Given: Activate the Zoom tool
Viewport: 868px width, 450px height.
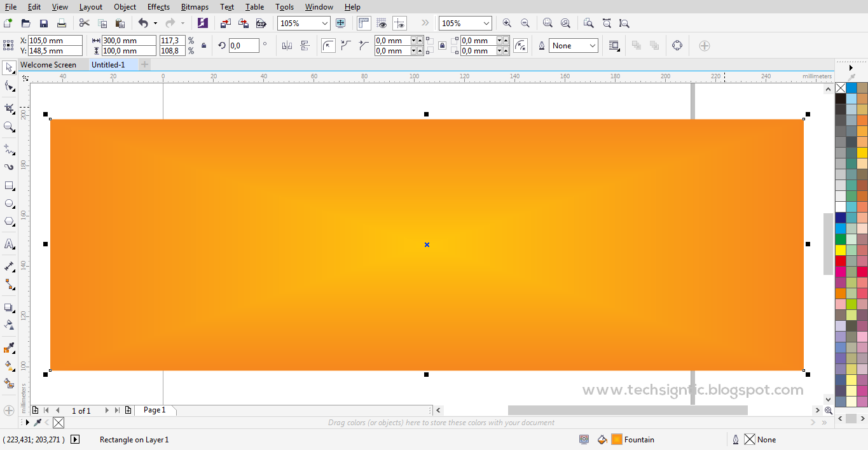Looking at the screenshot, I should 9,127.
